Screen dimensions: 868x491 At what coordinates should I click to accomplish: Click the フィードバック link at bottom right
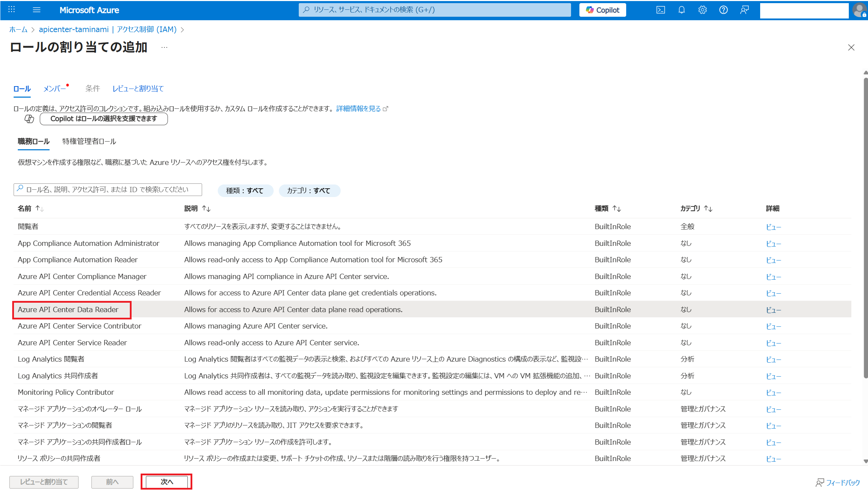click(838, 483)
